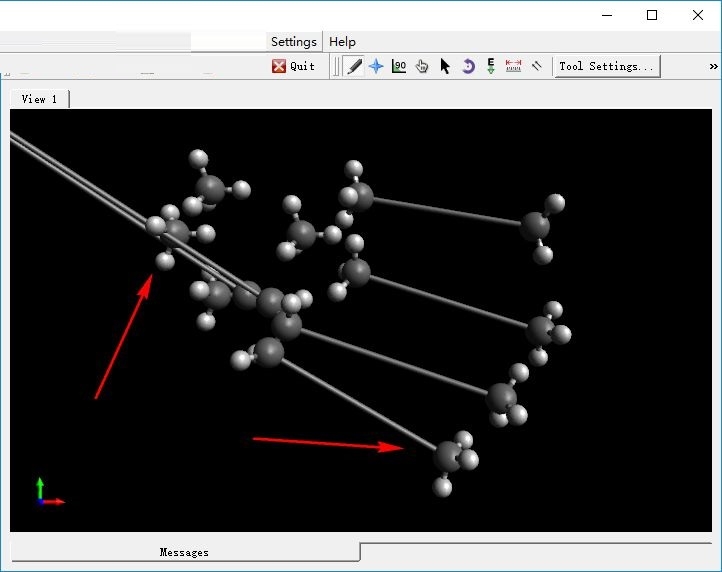Open the Messages tab

pos(185,552)
